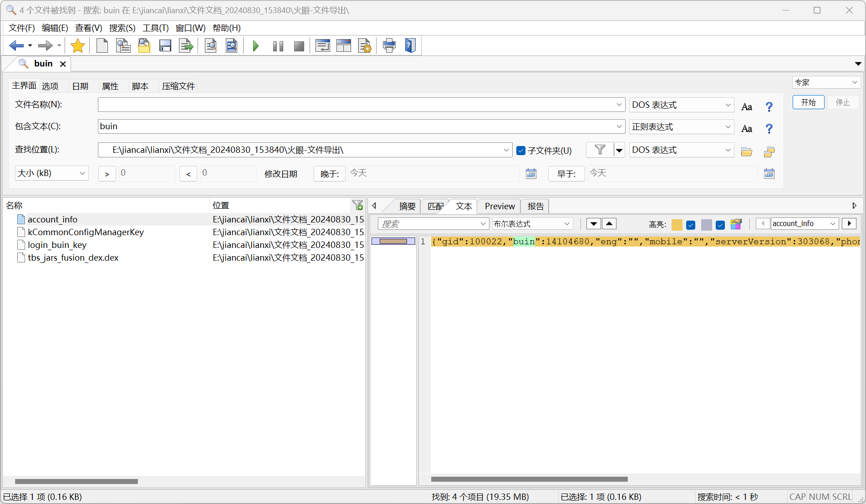Open page-with-gear configuration icon
This screenshot has height=504, width=866.
pos(365,45)
